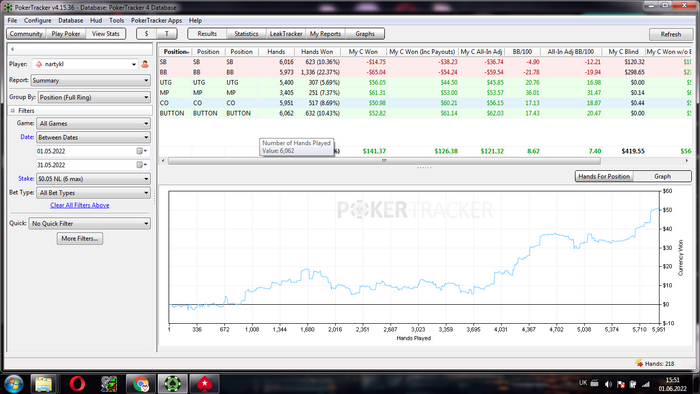Switch to the Play Poker section
The width and height of the screenshot is (700, 394).
(66, 33)
